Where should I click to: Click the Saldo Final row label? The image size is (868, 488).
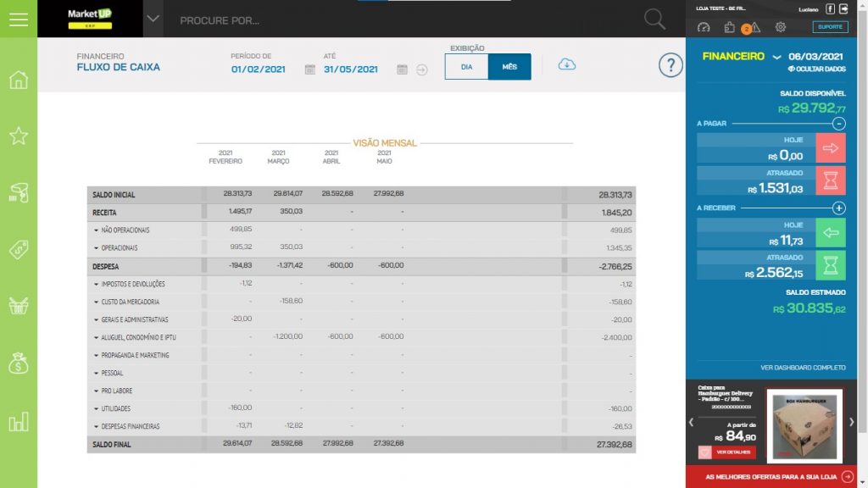tap(112, 445)
